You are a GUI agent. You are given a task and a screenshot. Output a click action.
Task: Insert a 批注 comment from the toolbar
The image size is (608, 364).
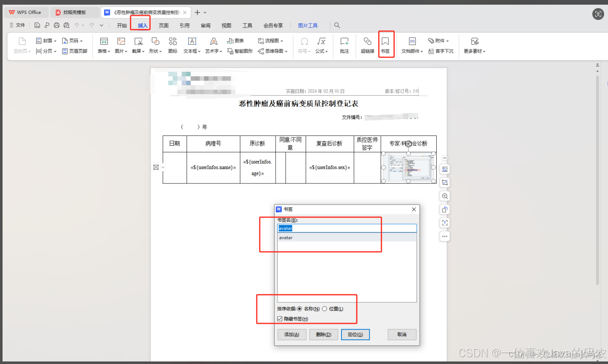tap(344, 44)
